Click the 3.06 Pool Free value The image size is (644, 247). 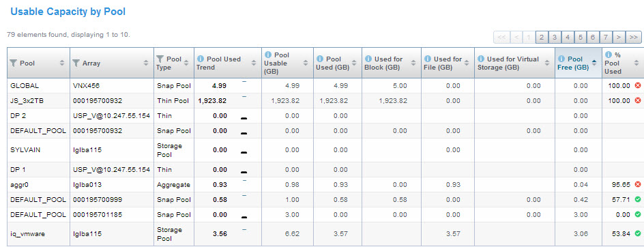point(581,233)
